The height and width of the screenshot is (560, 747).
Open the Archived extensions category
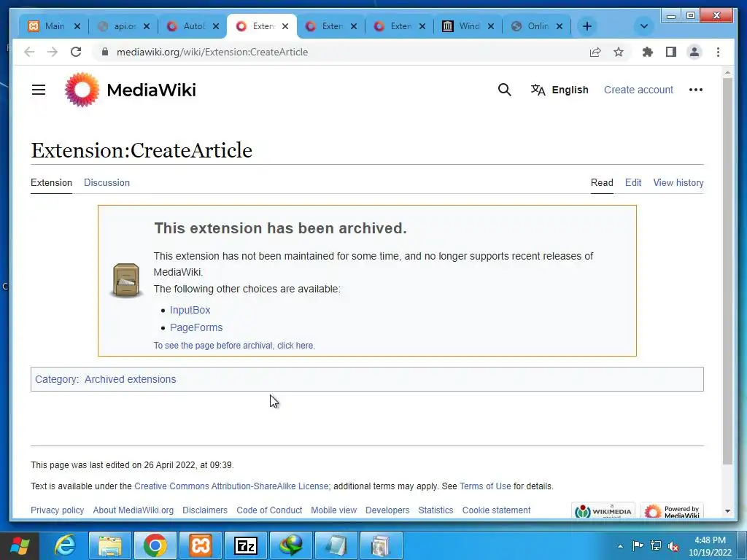130,379
